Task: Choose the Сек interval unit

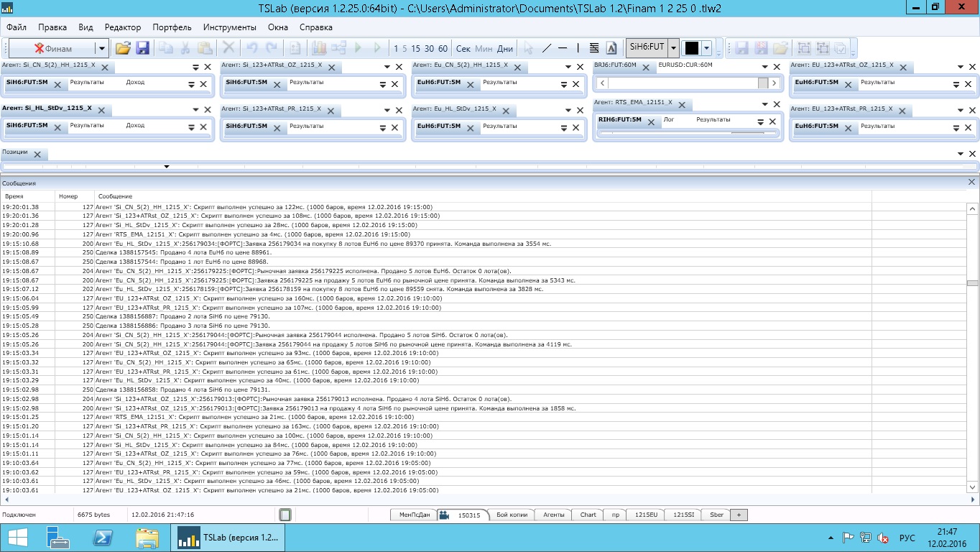Action: [463, 49]
